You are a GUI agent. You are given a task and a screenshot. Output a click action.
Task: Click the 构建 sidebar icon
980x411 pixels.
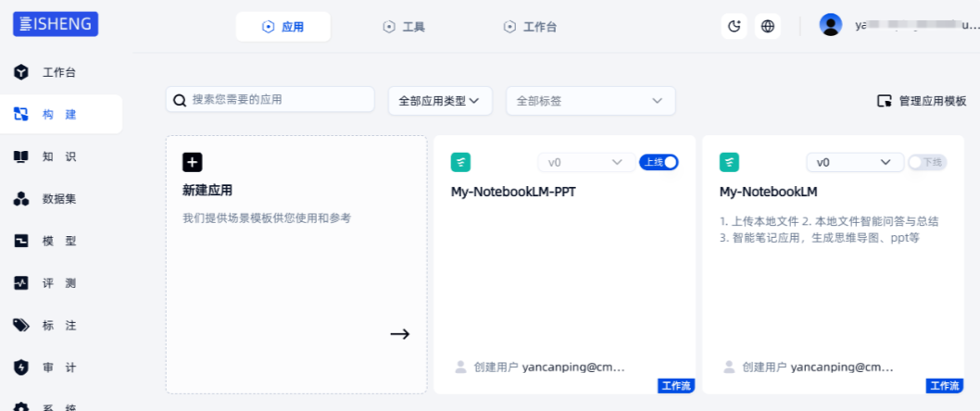pos(21,114)
